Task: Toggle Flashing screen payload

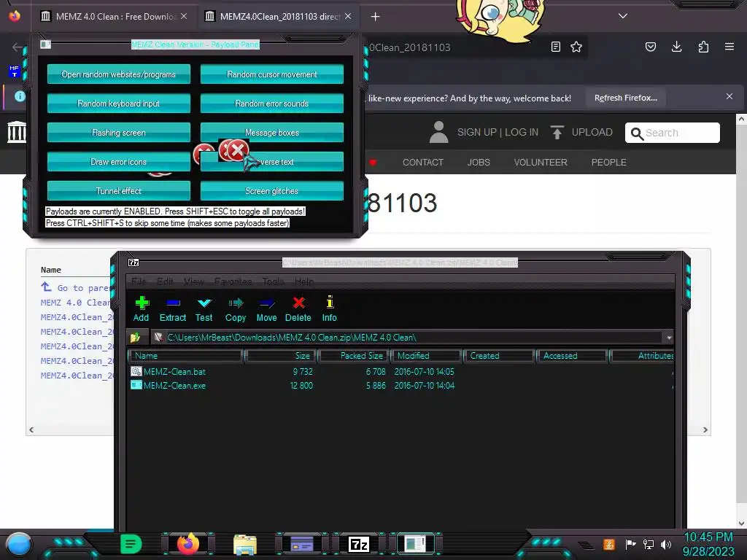Action: tap(119, 133)
